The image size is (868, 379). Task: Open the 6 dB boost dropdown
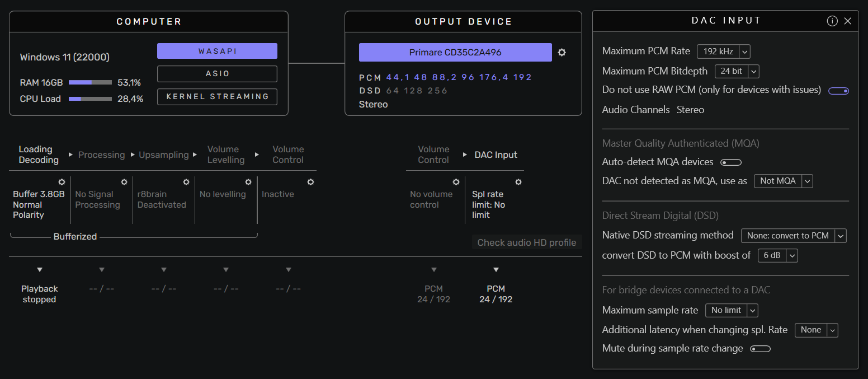(777, 255)
